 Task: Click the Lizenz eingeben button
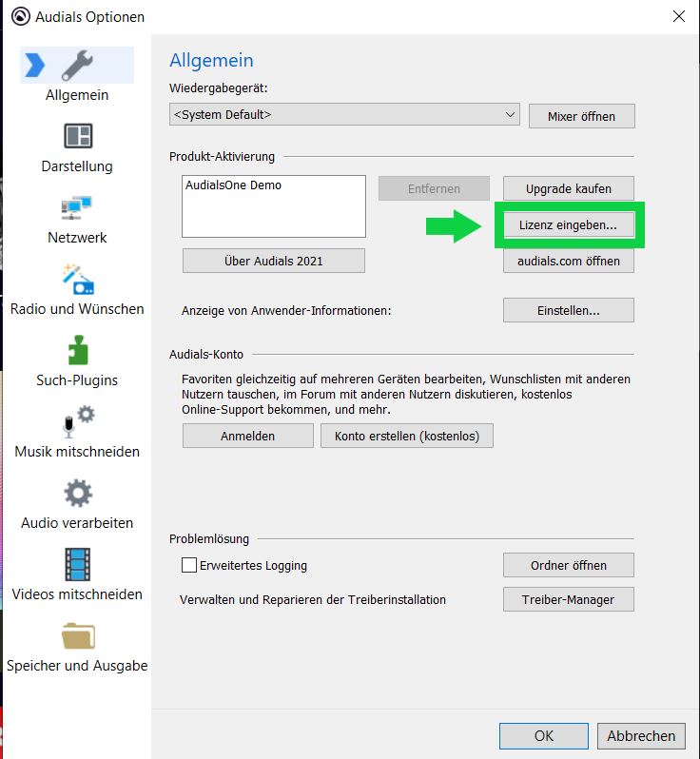tap(569, 225)
